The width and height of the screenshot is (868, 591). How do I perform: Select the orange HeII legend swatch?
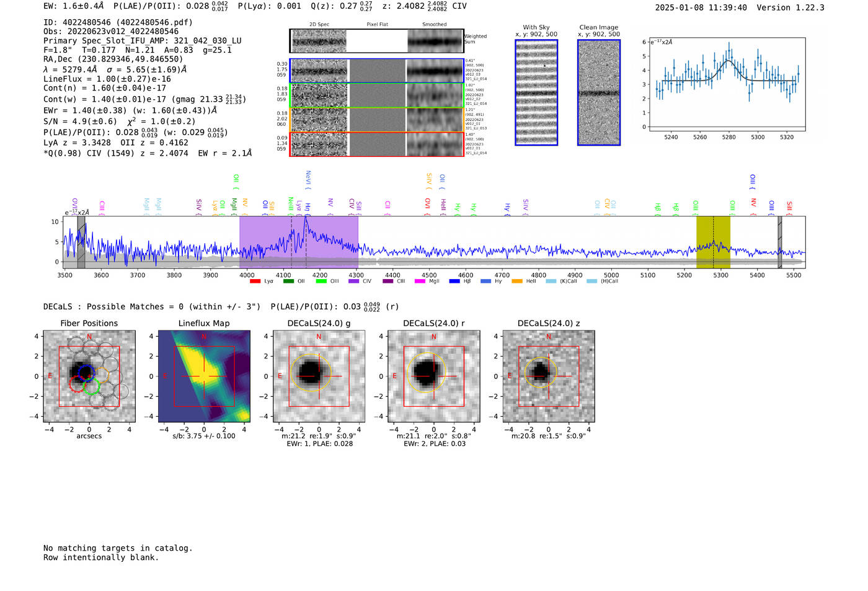tap(517, 282)
